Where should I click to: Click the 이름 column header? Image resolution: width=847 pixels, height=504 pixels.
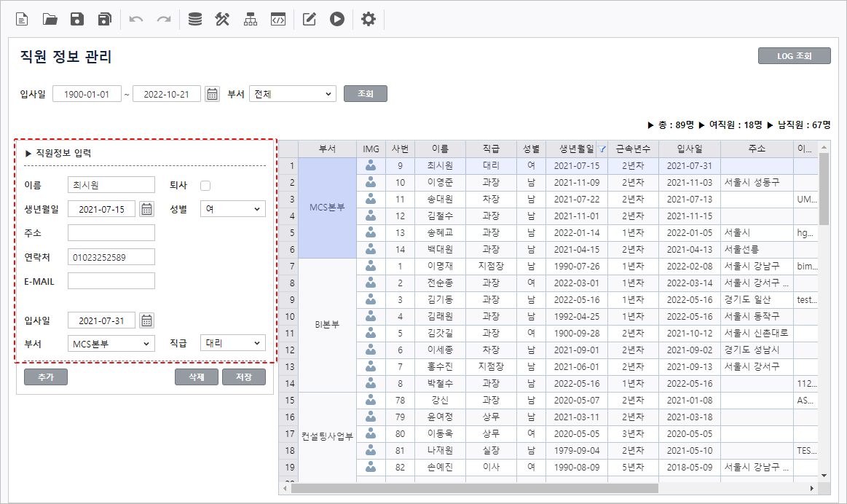[440, 149]
